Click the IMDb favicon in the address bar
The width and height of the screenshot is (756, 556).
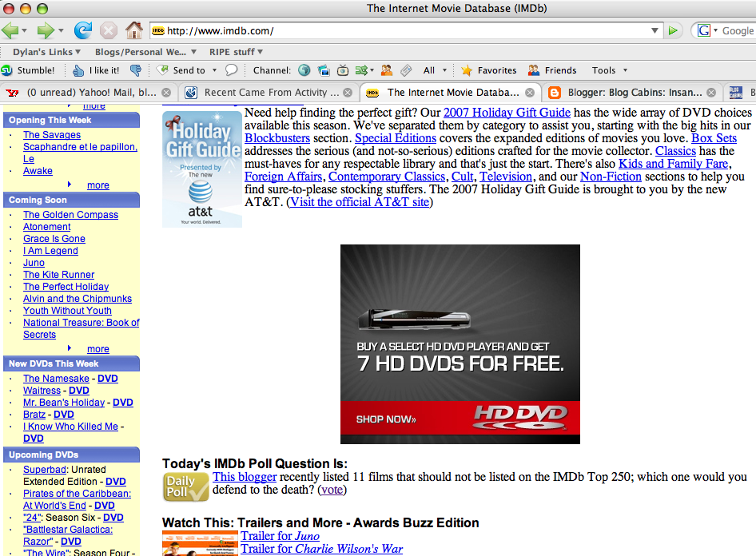[x=158, y=31]
